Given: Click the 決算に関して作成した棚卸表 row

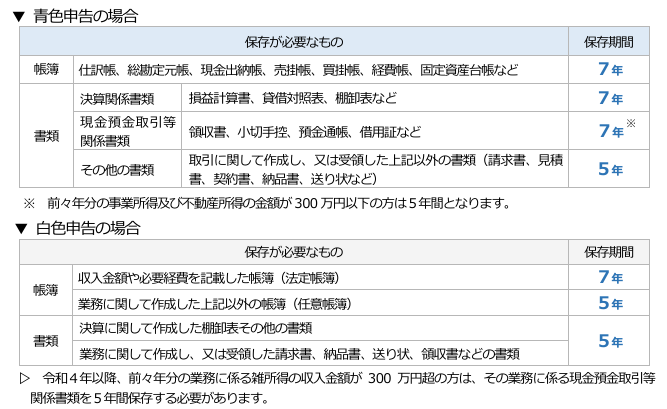Looking at the screenshot, I should point(195,328).
